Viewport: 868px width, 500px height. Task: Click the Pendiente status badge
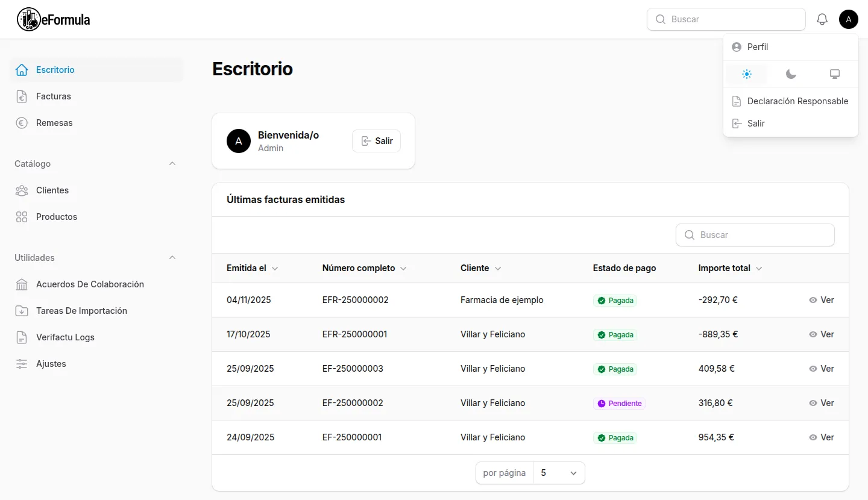(x=619, y=404)
